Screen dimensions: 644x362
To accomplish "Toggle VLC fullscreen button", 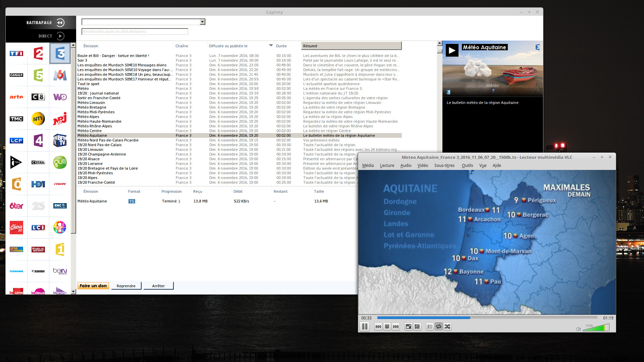I will pyautogui.click(x=408, y=326).
